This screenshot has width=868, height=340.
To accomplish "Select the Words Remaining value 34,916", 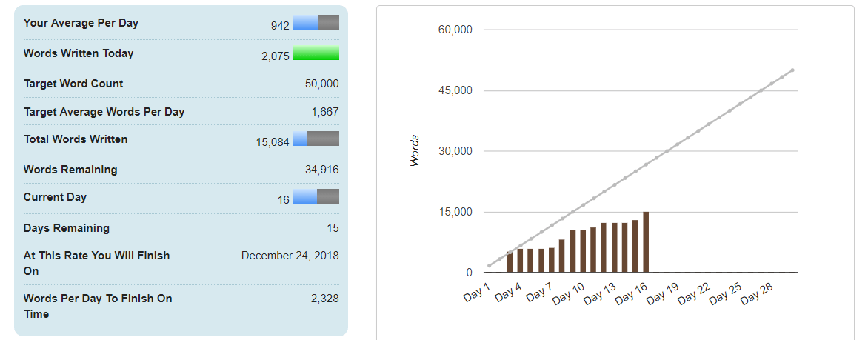I will 321,170.
